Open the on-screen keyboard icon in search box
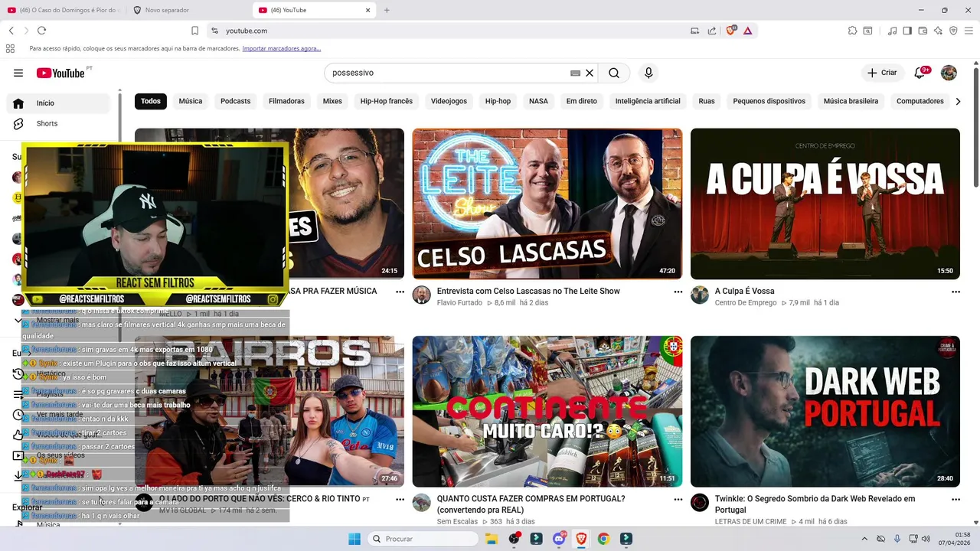980x551 pixels. click(575, 73)
